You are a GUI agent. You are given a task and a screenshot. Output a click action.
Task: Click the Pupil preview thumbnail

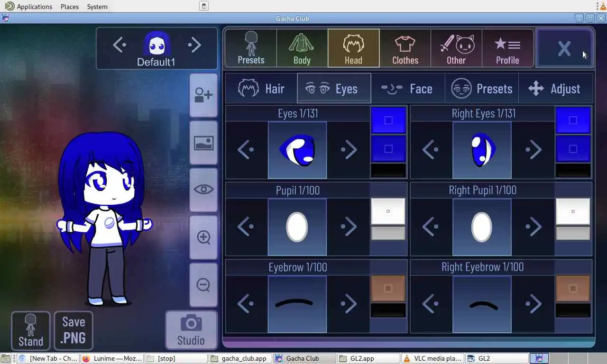(x=297, y=227)
